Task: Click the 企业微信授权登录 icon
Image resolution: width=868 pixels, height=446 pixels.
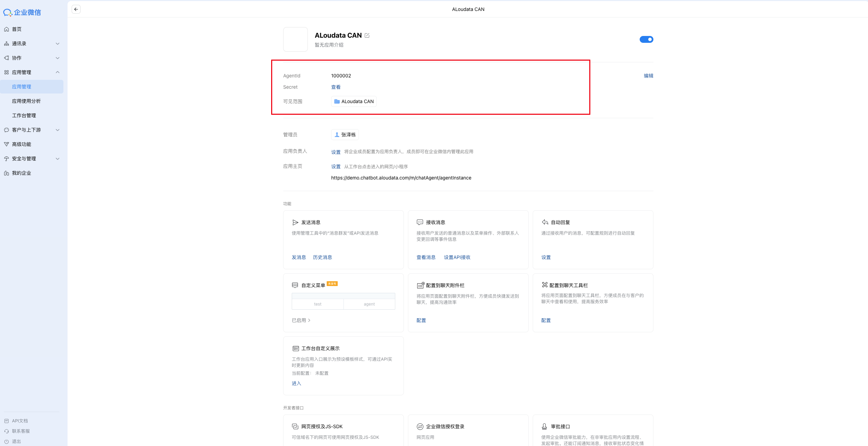Action: point(420,426)
